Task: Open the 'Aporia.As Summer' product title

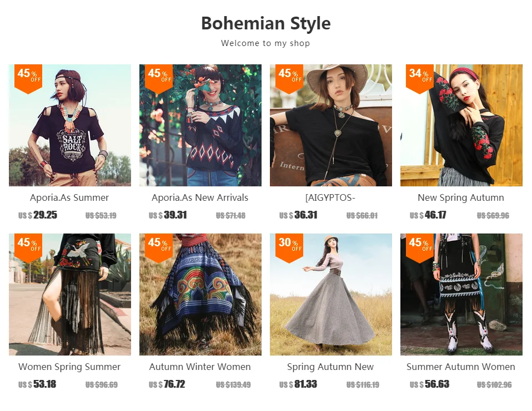Action: click(69, 197)
